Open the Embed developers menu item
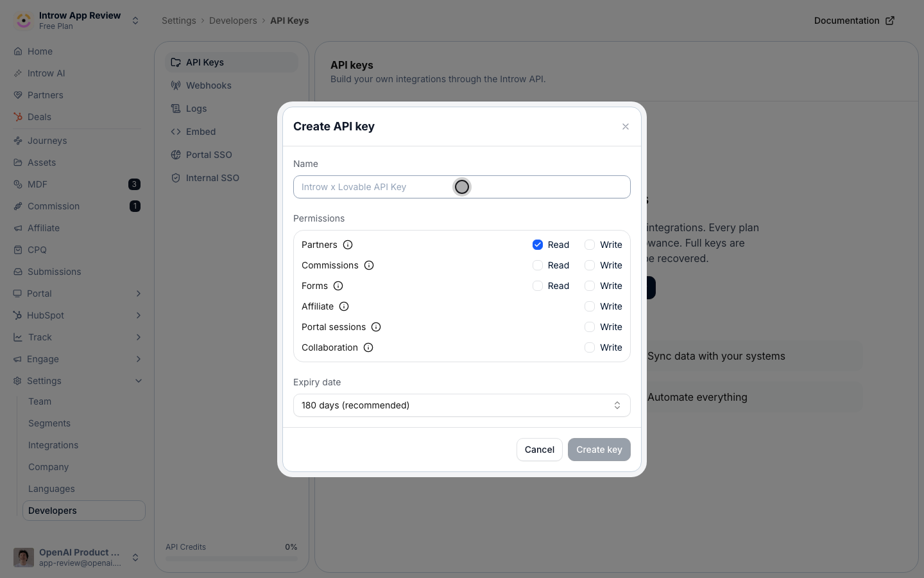This screenshot has width=924, height=578. [x=232, y=132]
